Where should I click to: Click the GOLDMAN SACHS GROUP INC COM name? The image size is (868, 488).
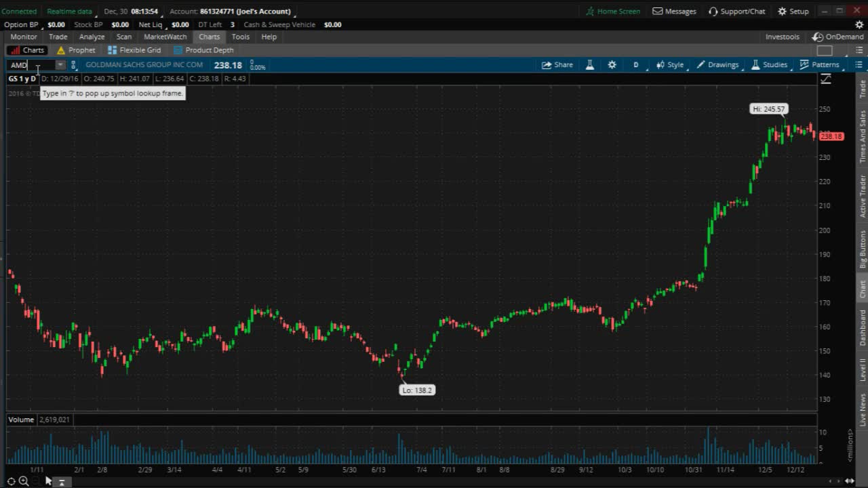(x=144, y=65)
